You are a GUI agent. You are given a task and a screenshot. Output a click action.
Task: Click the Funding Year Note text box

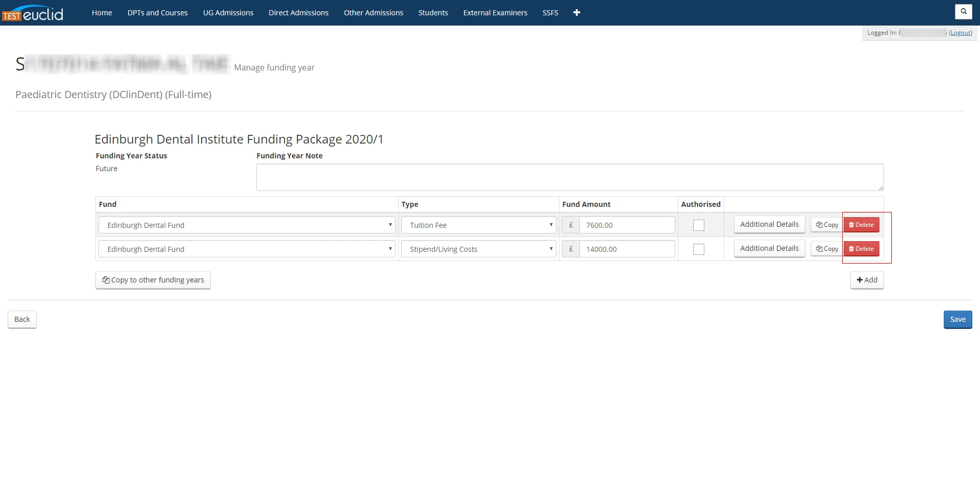click(570, 177)
